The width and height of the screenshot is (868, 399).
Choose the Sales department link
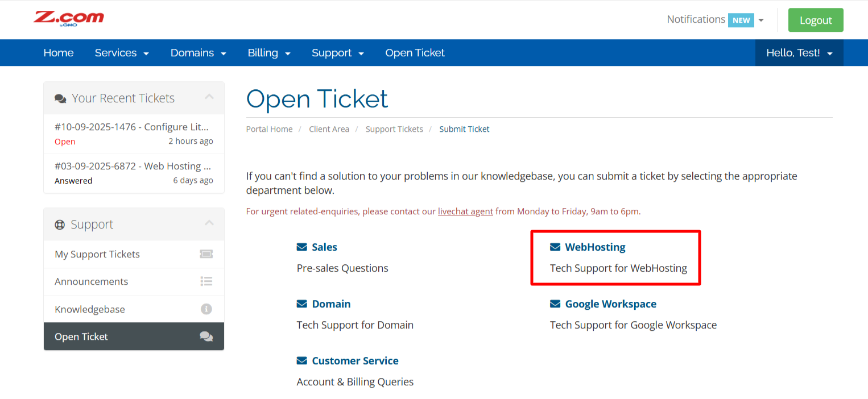click(x=324, y=247)
